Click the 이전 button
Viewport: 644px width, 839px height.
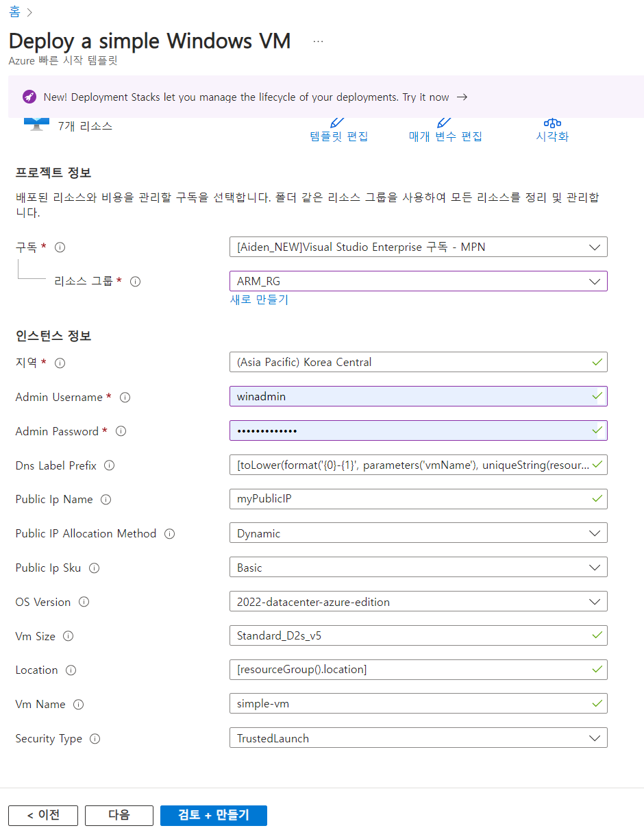tap(43, 815)
